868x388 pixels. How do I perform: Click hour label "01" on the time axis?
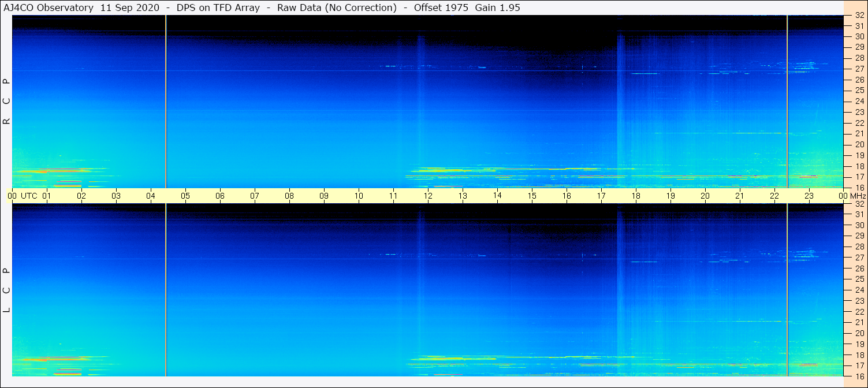[x=47, y=196]
